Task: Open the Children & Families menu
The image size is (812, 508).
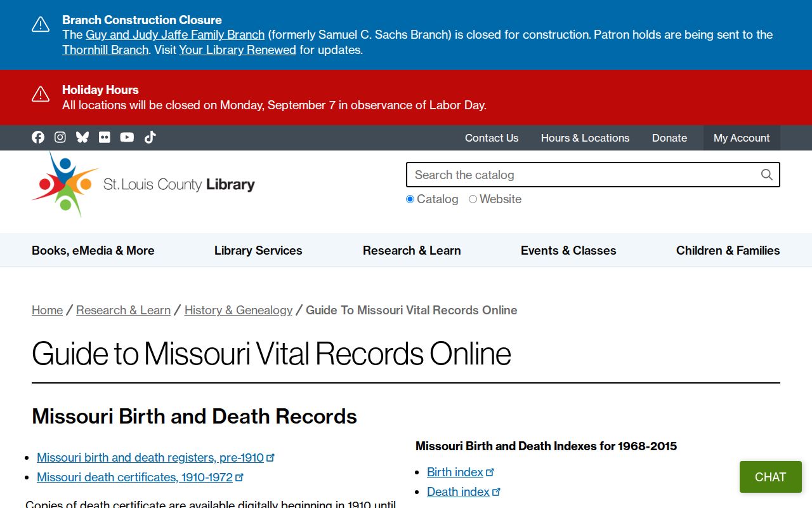Action: [x=728, y=250]
